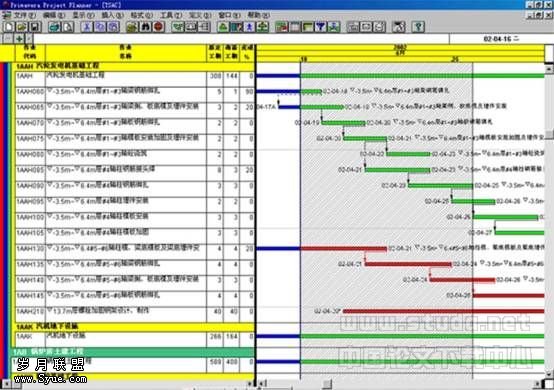Open the 文件 (File) menu
Viewport: 554px width, 390px height.
pyautogui.click(x=25, y=15)
